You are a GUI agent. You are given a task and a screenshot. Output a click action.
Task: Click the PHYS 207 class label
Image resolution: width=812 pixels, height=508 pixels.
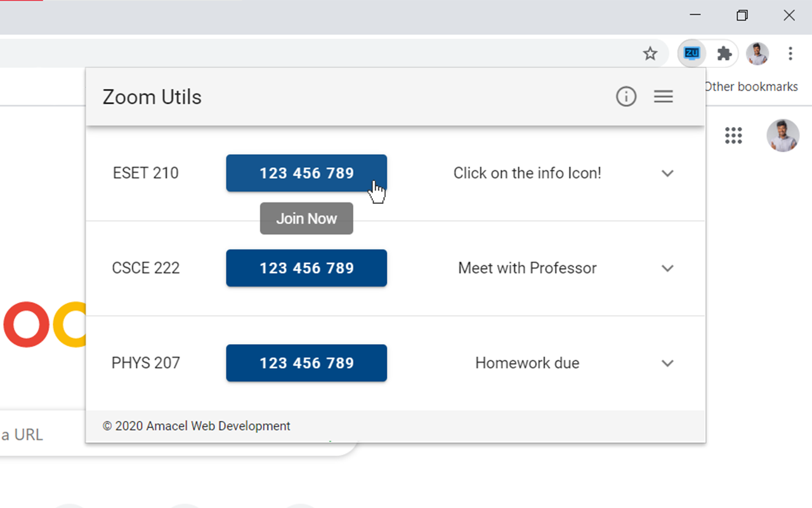coord(146,363)
